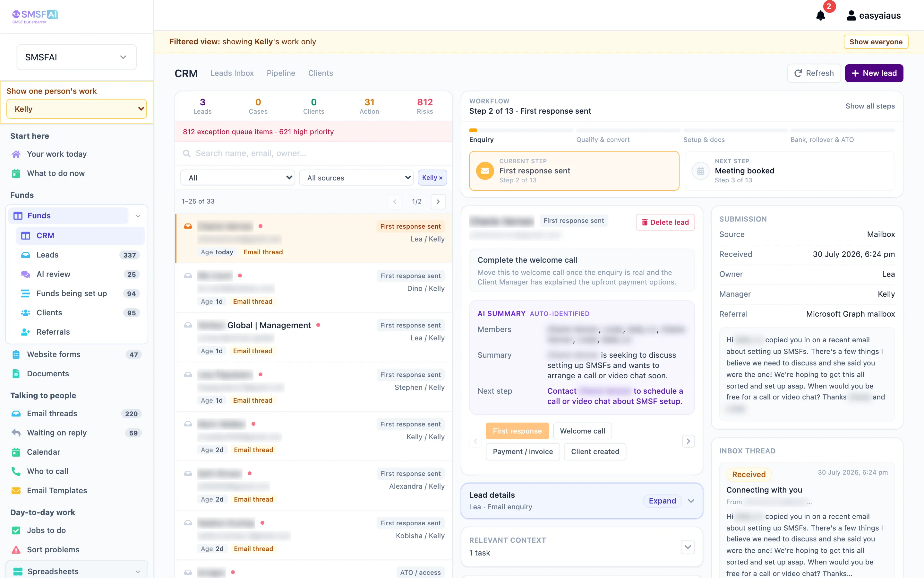Click the search magnifier icon

coord(187,153)
